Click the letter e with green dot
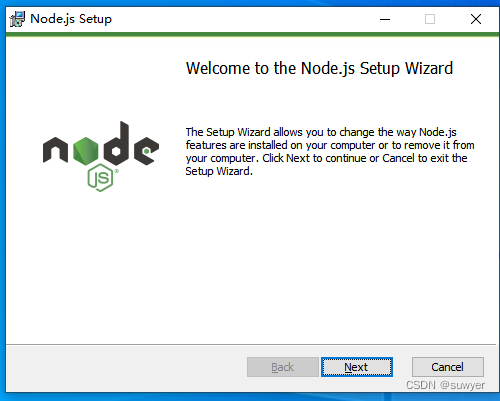 tap(146, 151)
